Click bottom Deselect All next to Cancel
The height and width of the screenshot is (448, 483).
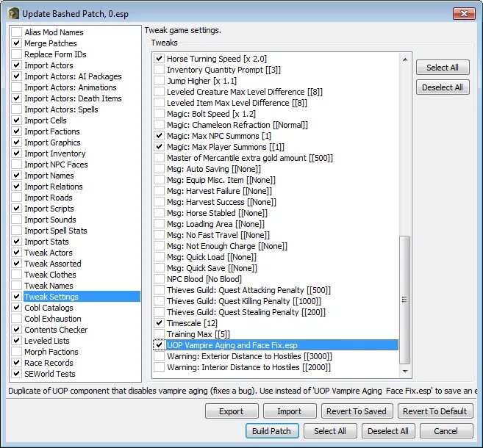coord(388,431)
